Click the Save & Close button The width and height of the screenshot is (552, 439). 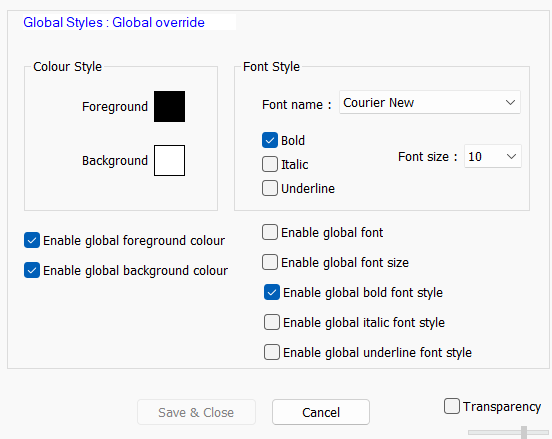click(x=196, y=412)
